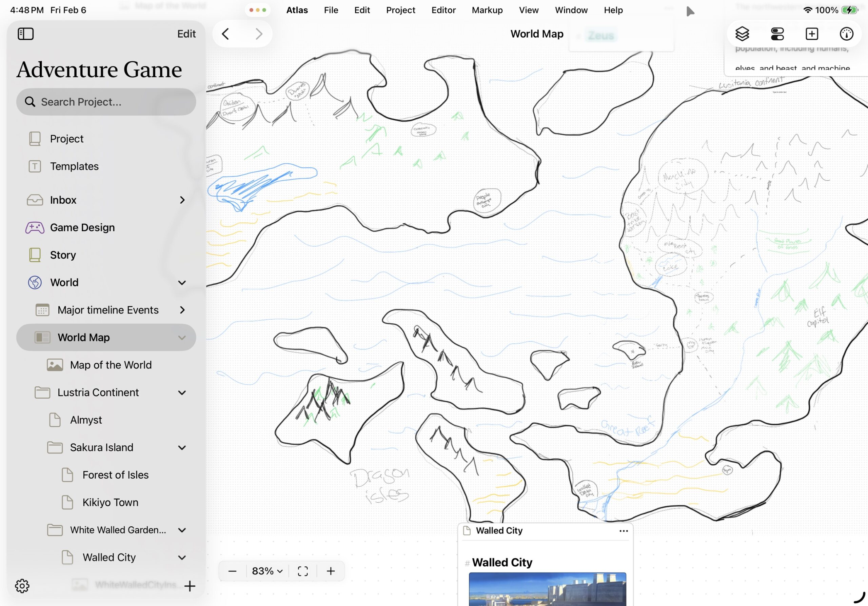The image size is (868, 606).
Task: Expand Major timeline Events
Action: pyautogui.click(x=182, y=310)
